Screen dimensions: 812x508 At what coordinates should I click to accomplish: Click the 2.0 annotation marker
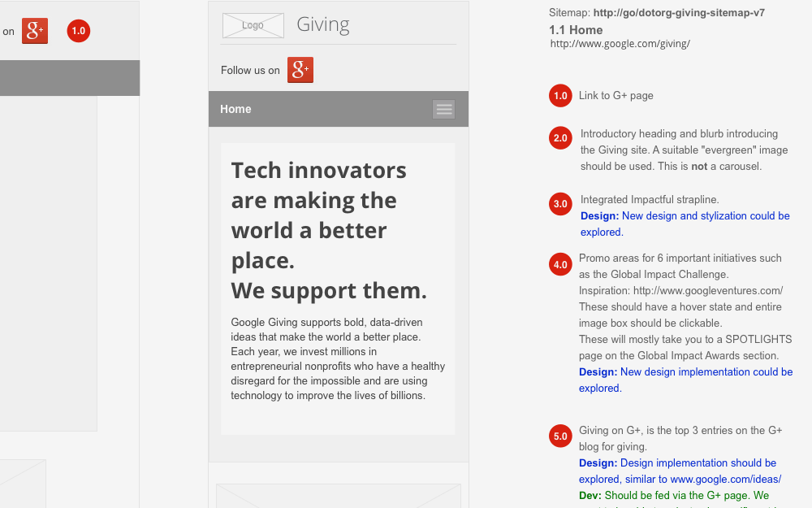(560, 138)
